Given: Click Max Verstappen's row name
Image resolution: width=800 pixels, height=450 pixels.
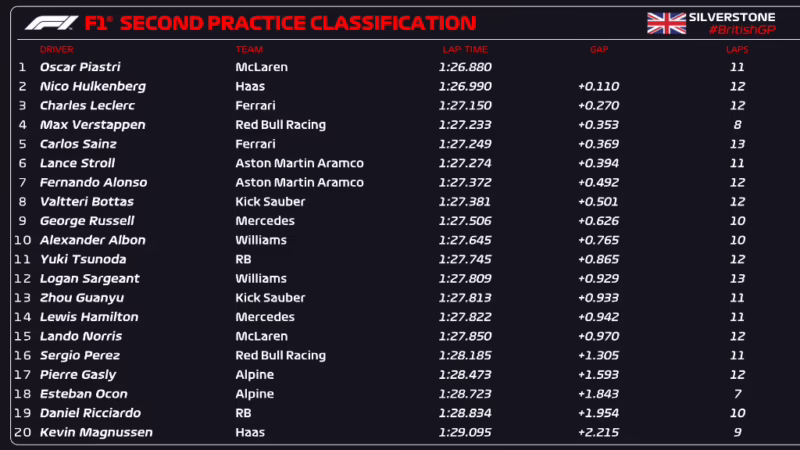Looking at the screenshot, I should (x=92, y=125).
